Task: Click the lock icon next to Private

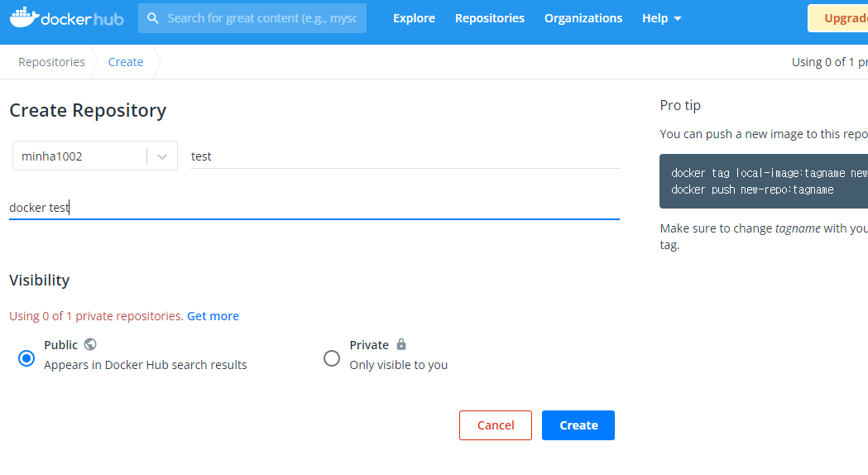Action: [401, 344]
